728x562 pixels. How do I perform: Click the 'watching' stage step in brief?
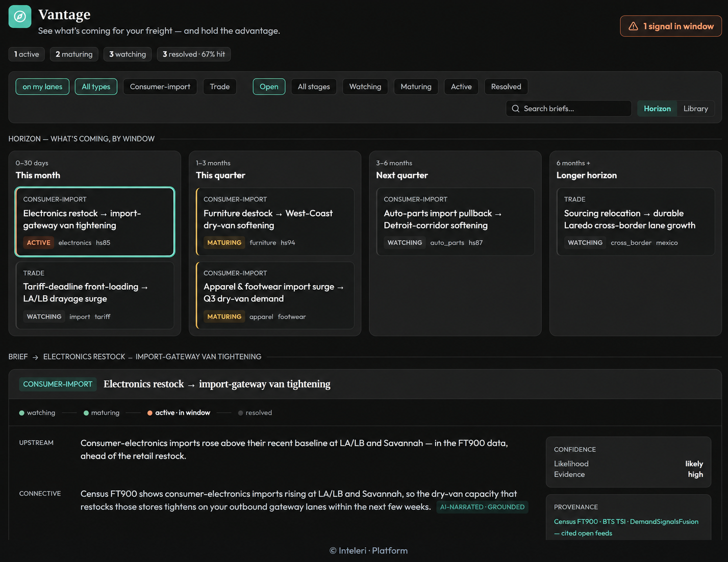click(37, 413)
